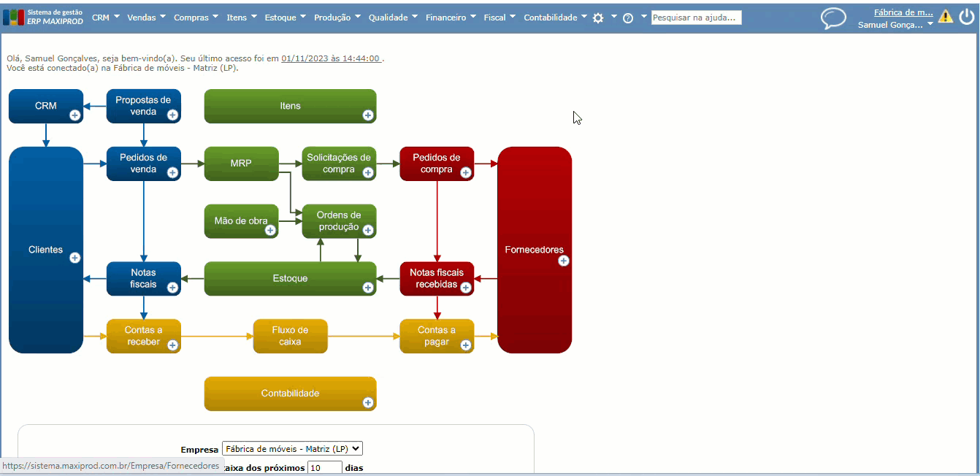Image resolution: width=980 pixels, height=476 pixels.
Task: Expand the Samuel Gonça... user dropdown
Action: pos(895,24)
